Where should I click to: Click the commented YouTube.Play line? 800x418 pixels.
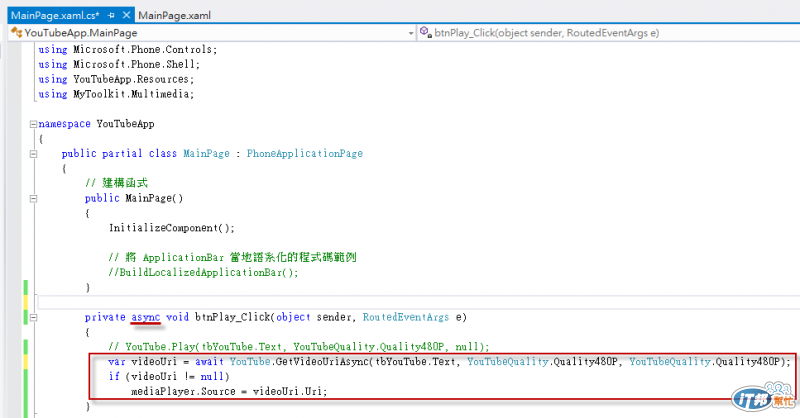click(x=299, y=347)
